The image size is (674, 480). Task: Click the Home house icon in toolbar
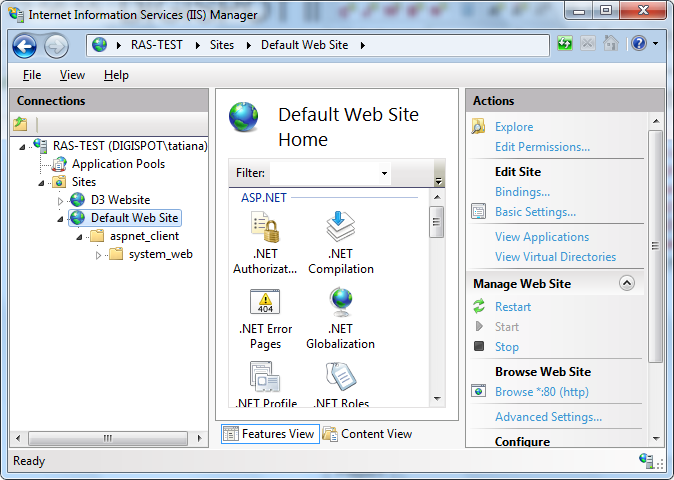pos(611,44)
